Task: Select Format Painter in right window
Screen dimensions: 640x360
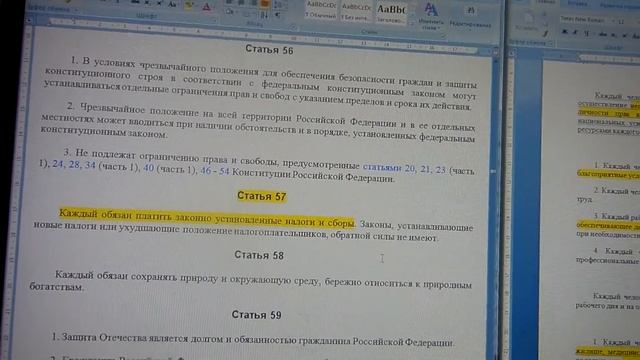Action: (x=546, y=34)
